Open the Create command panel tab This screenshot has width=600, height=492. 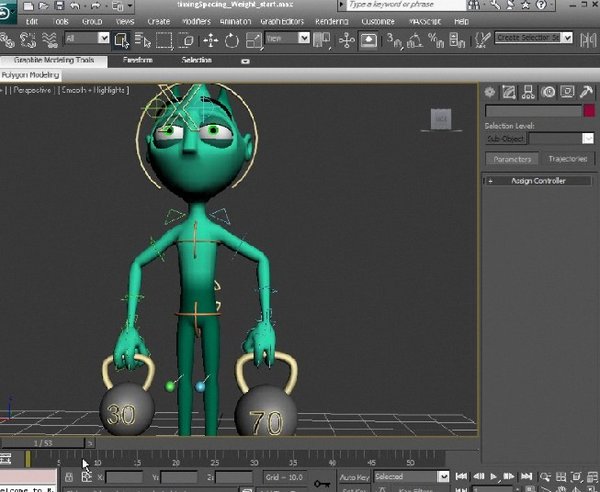pos(490,92)
